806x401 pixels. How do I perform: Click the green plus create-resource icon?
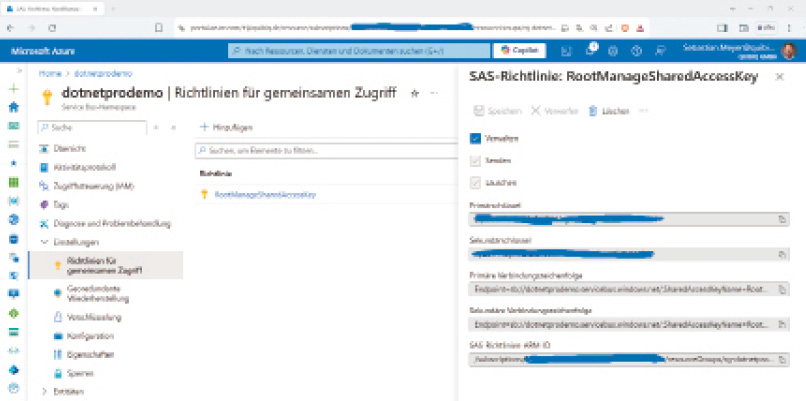pyautogui.click(x=14, y=88)
